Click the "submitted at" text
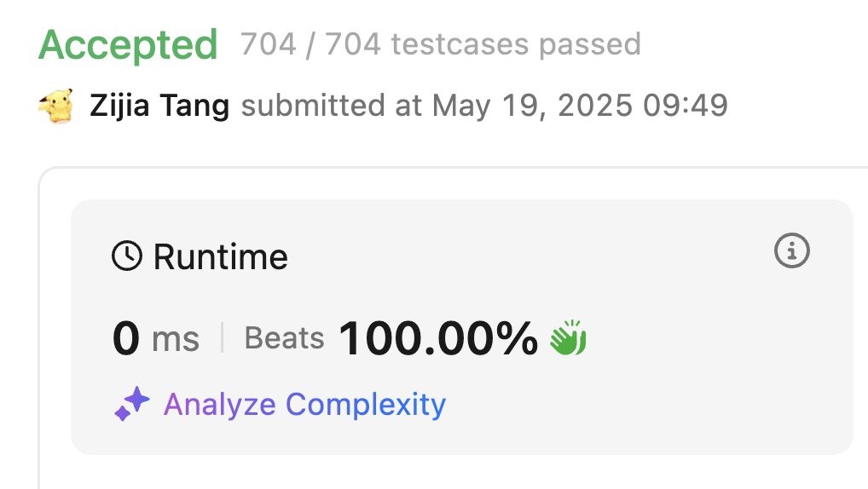This screenshot has height=489, width=868. (332, 106)
